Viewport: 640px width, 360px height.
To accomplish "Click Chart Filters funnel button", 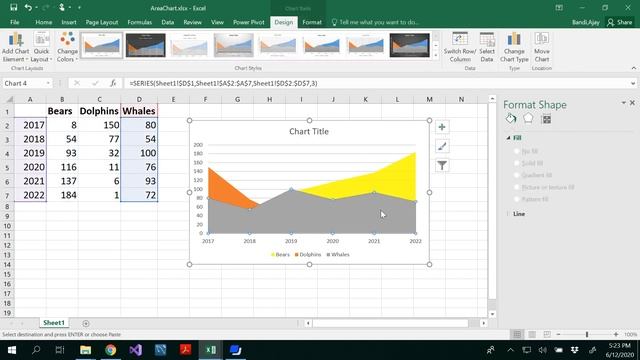I will point(442,165).
